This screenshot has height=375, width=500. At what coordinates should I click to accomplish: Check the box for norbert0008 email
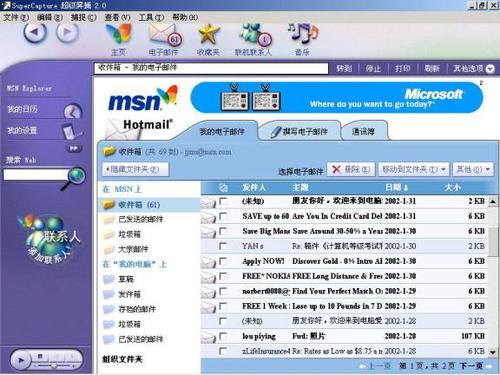(223, 291)
